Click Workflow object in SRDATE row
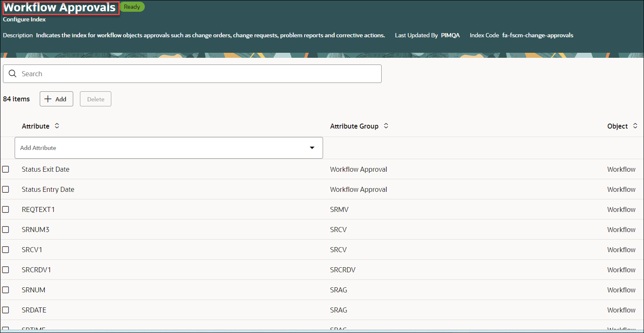The height and width of the screenshot is (333, 644). click(x=621, y=310)
